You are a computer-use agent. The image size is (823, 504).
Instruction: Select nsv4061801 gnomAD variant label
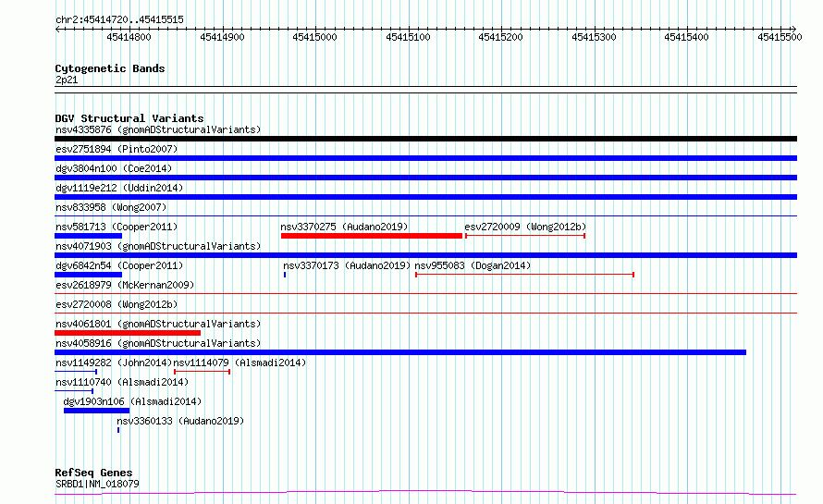pos(158,324)
